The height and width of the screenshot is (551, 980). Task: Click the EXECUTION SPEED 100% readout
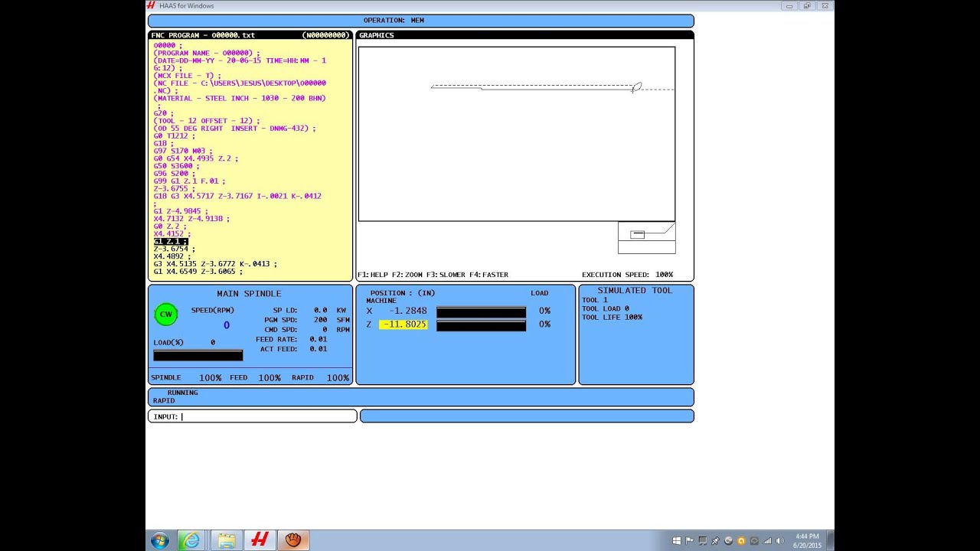coord(627,275)
